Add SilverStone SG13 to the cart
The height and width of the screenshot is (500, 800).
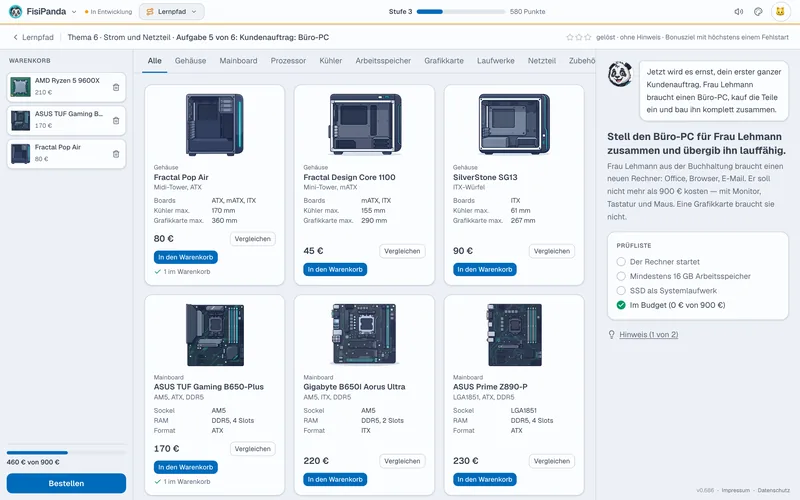[485, 269]
